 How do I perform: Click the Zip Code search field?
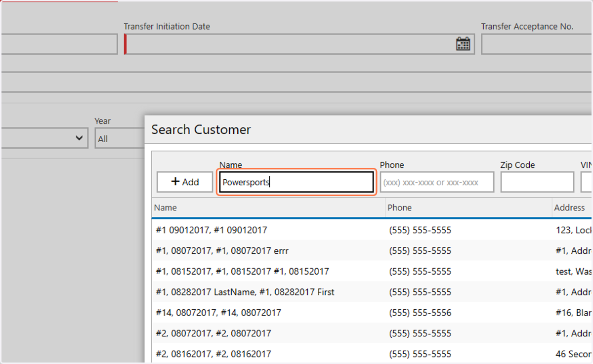click(x=537, y=182)
